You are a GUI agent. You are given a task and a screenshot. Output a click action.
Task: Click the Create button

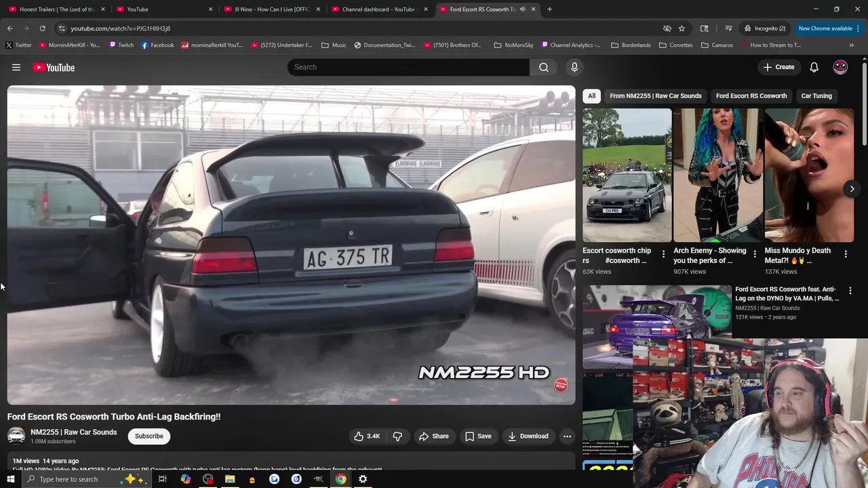tap(778, 67)
